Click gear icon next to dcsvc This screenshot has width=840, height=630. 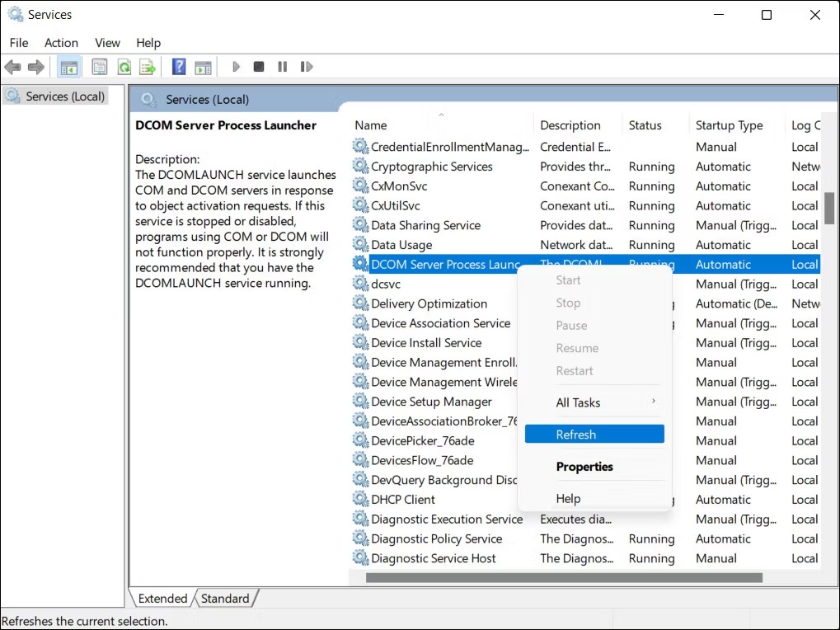(360, 284)
